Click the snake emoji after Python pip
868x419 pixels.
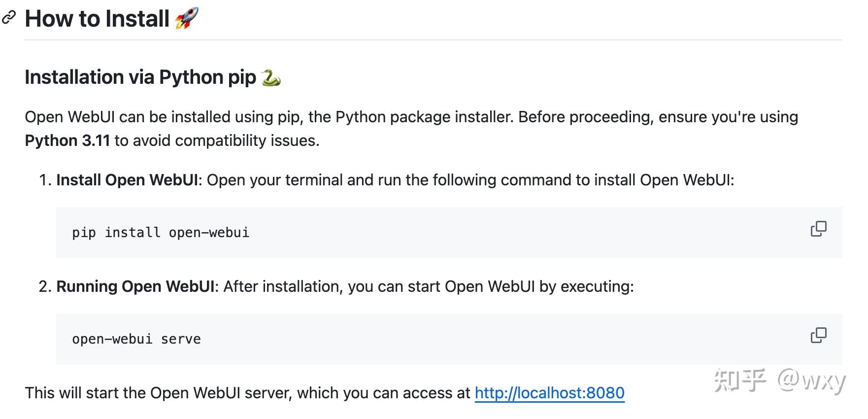click(271, 77)
